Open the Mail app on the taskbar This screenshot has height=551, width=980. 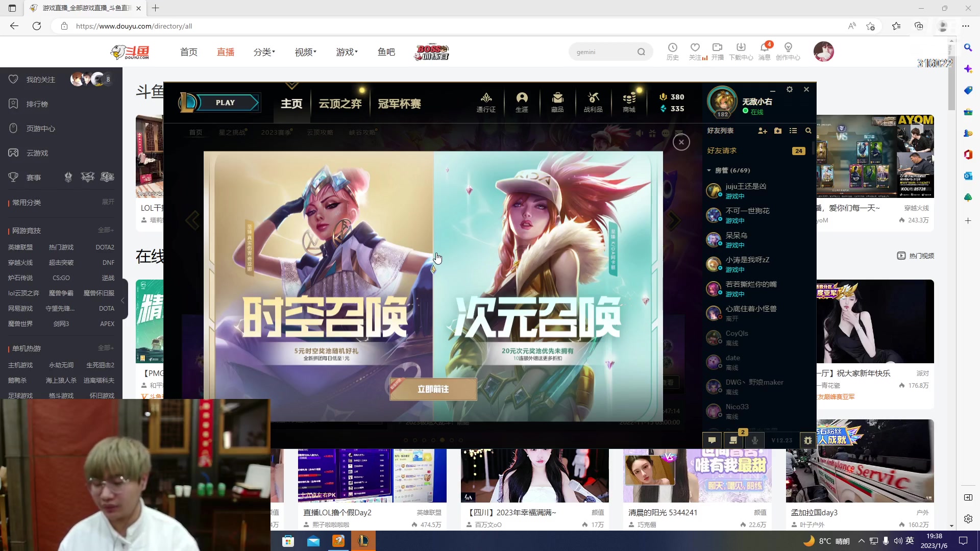click(313, 541)
